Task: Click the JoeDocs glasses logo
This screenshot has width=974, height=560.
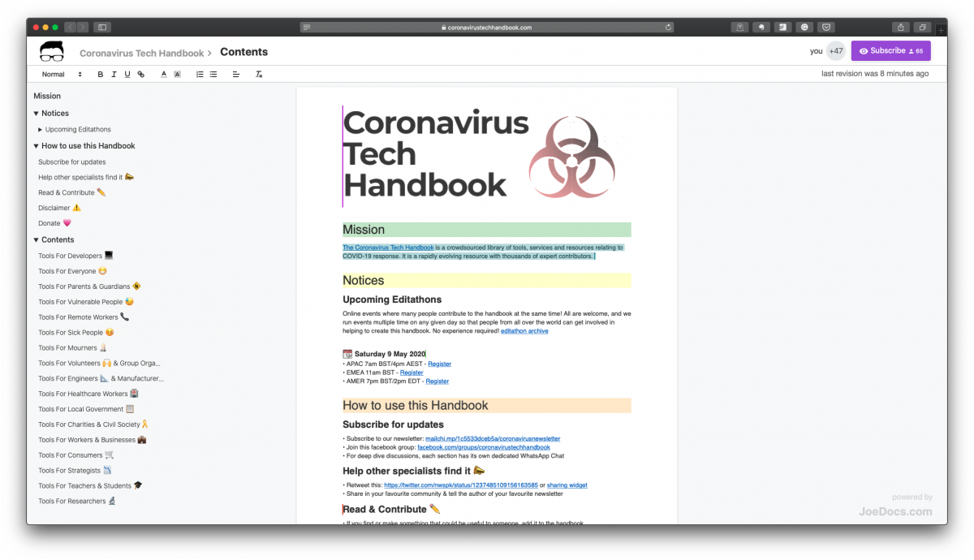Action: (x=51, y=51)
